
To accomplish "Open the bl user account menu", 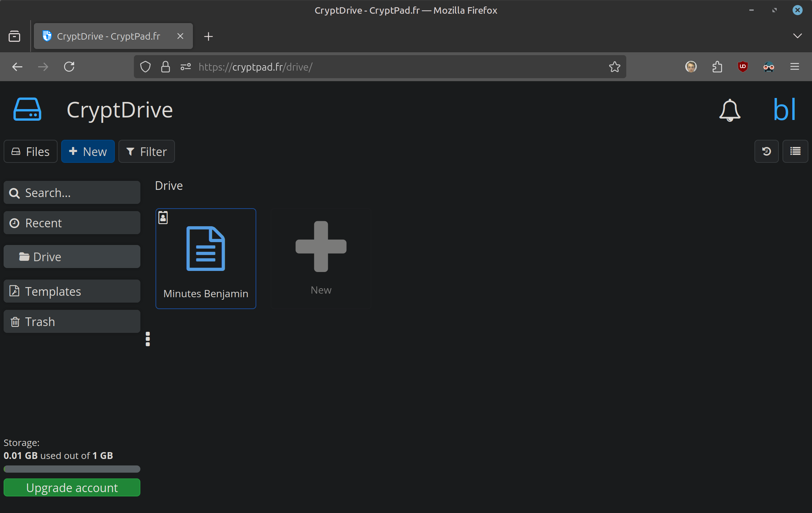I will coord(784,110).
